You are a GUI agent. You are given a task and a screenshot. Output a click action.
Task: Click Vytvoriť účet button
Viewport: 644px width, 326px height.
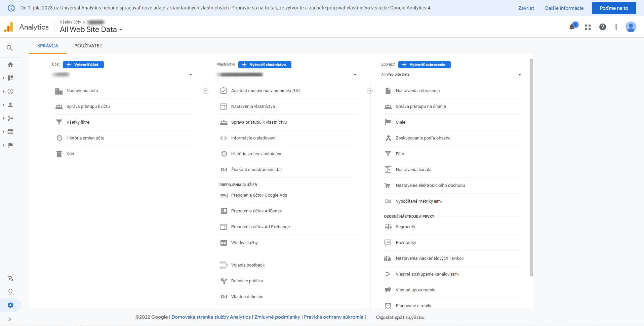point(83,65)
